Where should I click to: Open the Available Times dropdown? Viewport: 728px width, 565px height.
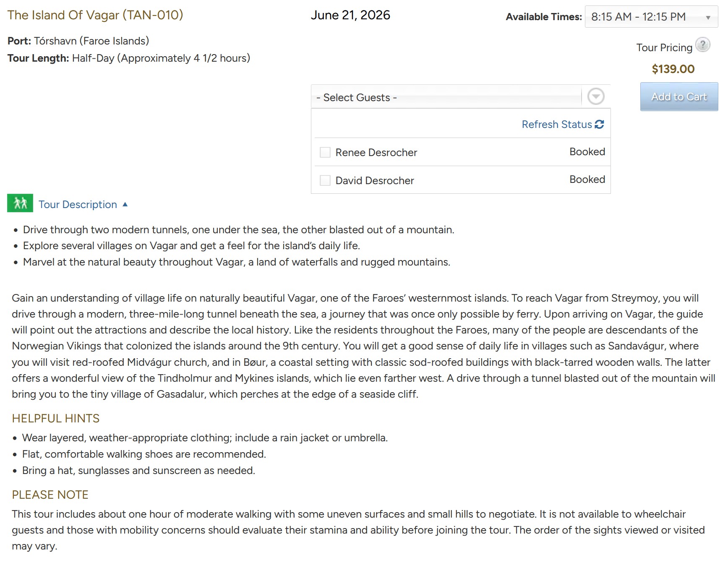point(651,17)
